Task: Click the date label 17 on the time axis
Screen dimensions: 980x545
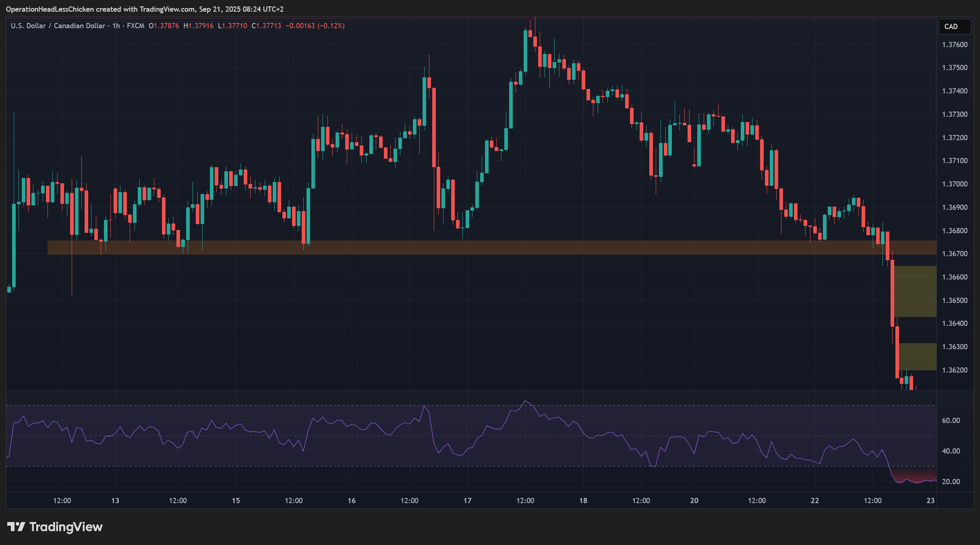Action: (467, 501)
